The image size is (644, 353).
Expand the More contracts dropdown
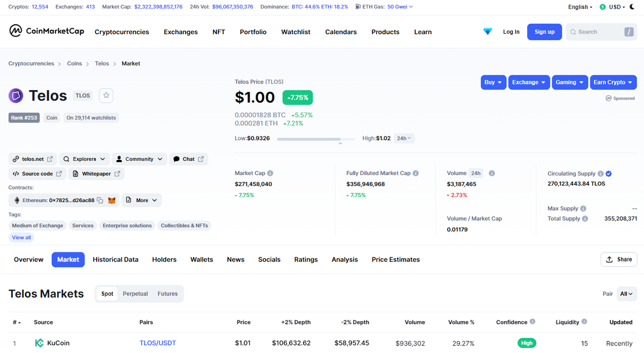[x=141, y=200]
